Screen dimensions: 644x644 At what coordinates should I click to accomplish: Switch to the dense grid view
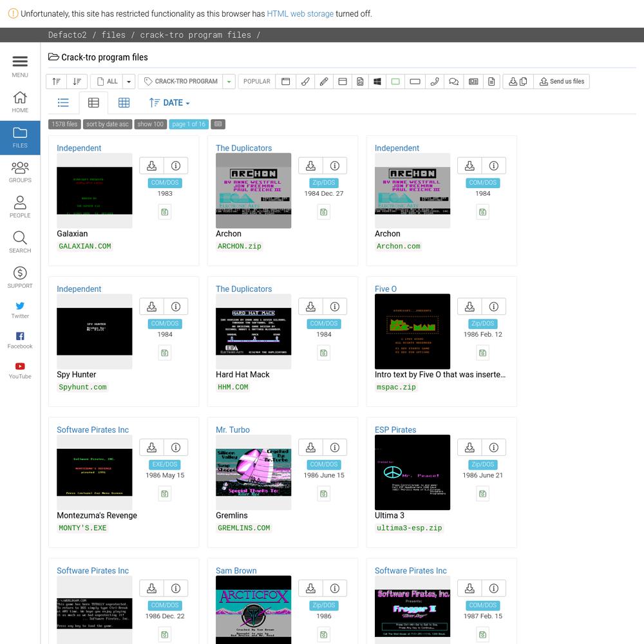[124, 103]
